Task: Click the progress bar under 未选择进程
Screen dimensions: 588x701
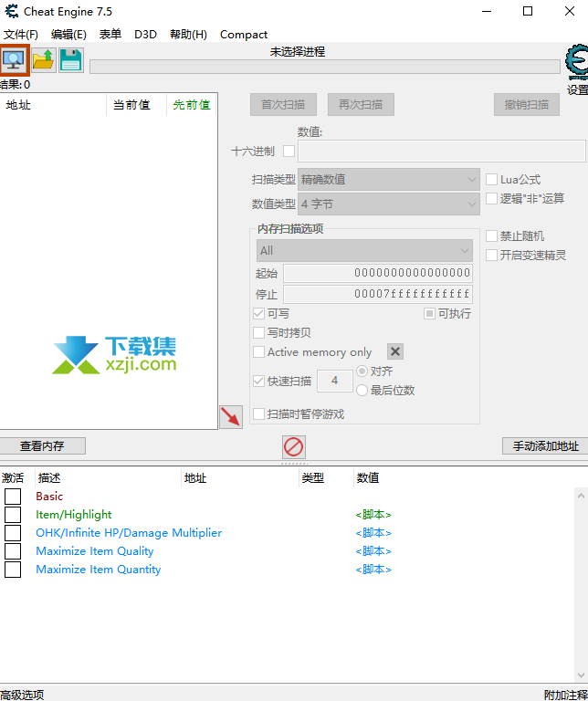Action: (x=325, y=67)
